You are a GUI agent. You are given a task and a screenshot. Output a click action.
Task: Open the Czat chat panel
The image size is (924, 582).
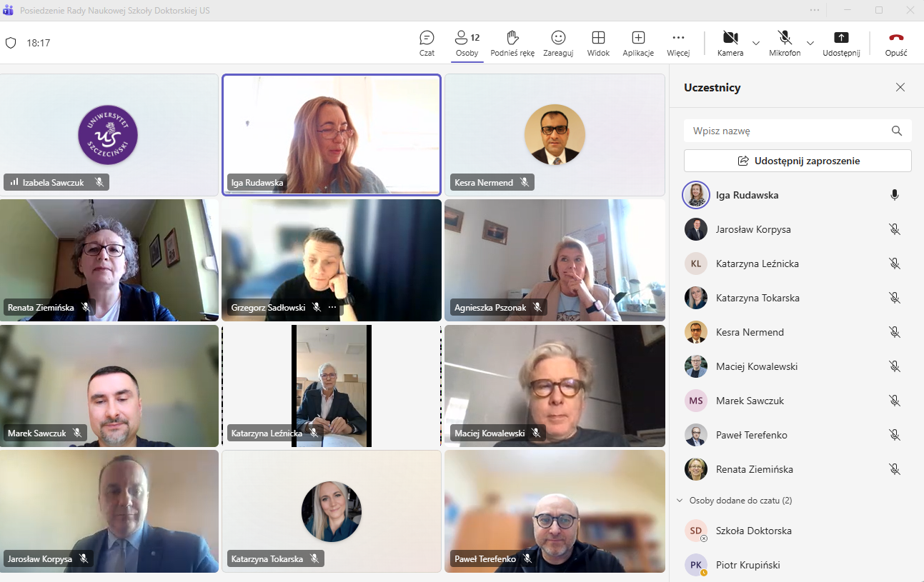click(427, 43)
